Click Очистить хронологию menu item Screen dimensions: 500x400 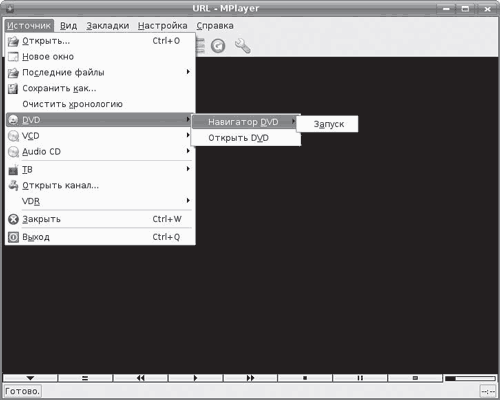tap(100, 104)
